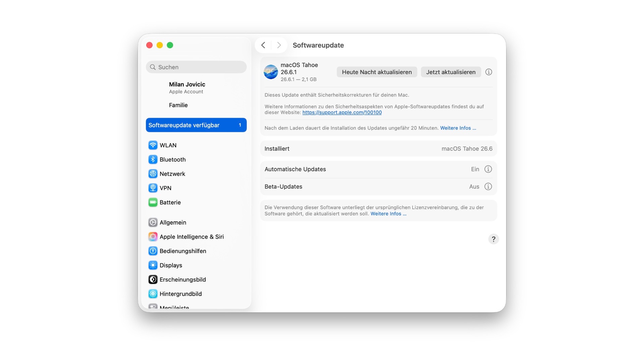Screen dimensions: 644x362
Task: Click the Bedienungshilfen accessibility icon
Action: pyautogui.click(x=153, y=251)
